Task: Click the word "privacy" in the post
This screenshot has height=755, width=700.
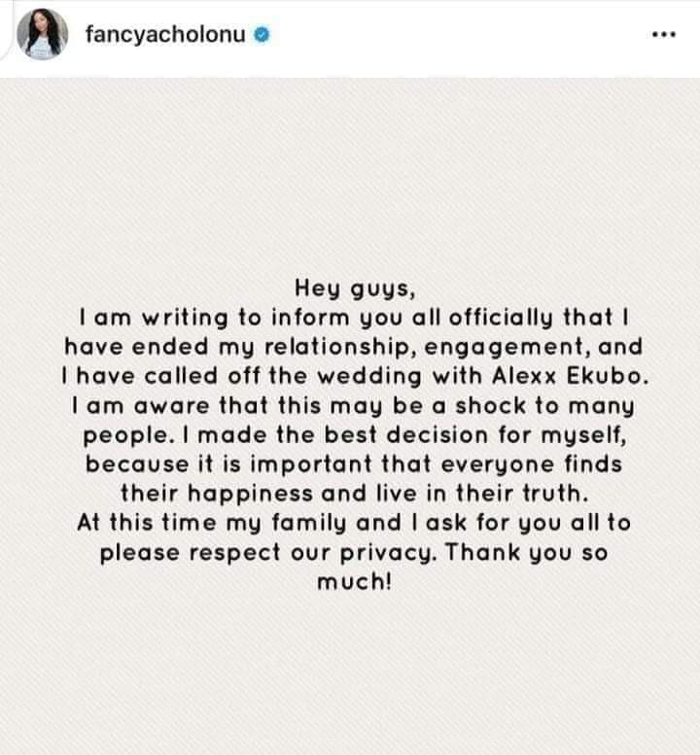Action: tap(387, 553)
